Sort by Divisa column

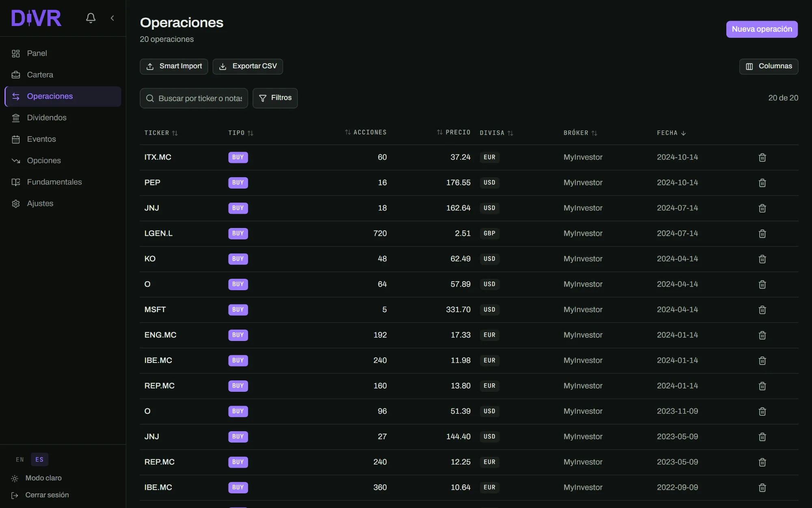point(497,133)
